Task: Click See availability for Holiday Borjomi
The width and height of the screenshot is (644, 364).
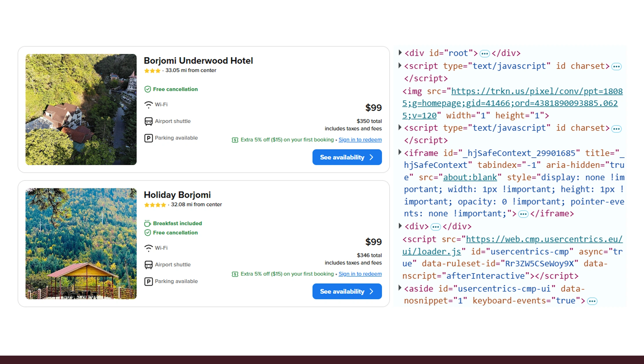Action: 347,292
